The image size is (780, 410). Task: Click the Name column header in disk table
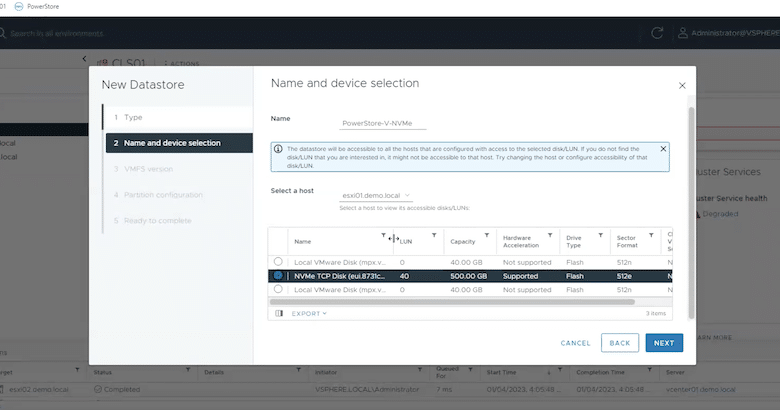click(x=302, y=241)
